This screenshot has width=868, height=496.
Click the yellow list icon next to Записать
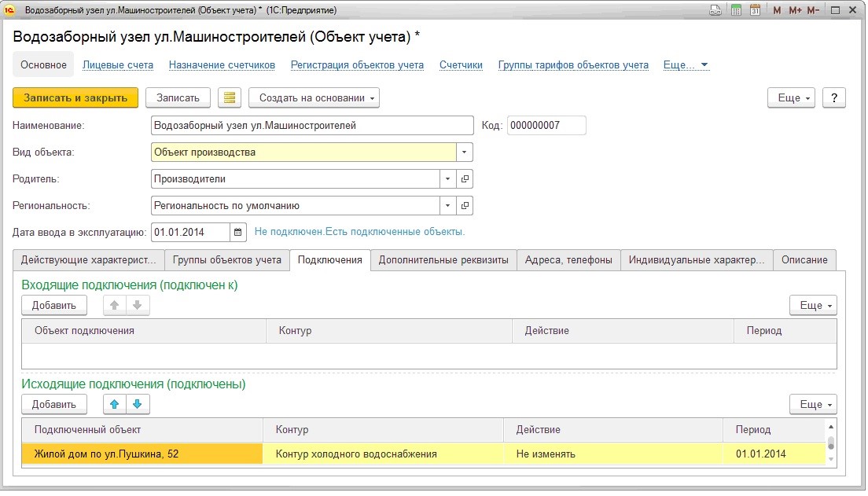230,97
